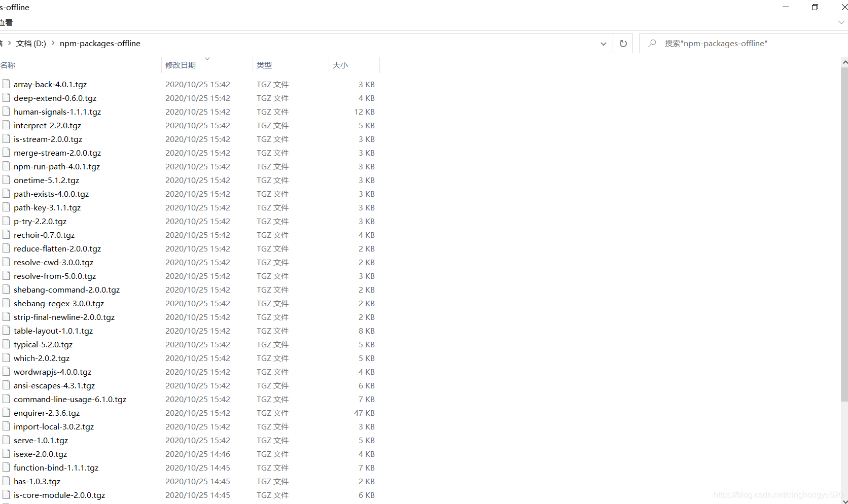Click TGZ 文件 type of serve-1.0.1.tgz
The height and width of the screenshot is (504, 848).
(x=272, y=441)
